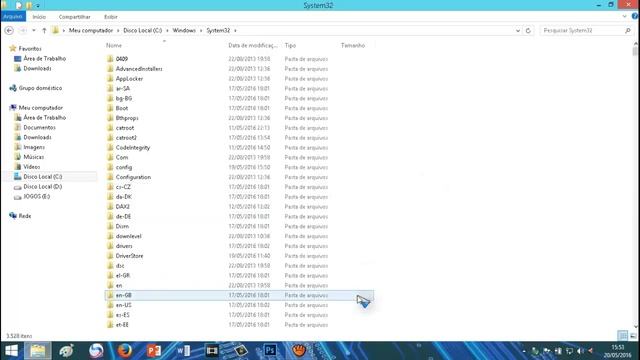Click the vertical scrollbar thumb
The width and height of the screenshot is (640, 360).
(x=635, y=52)
